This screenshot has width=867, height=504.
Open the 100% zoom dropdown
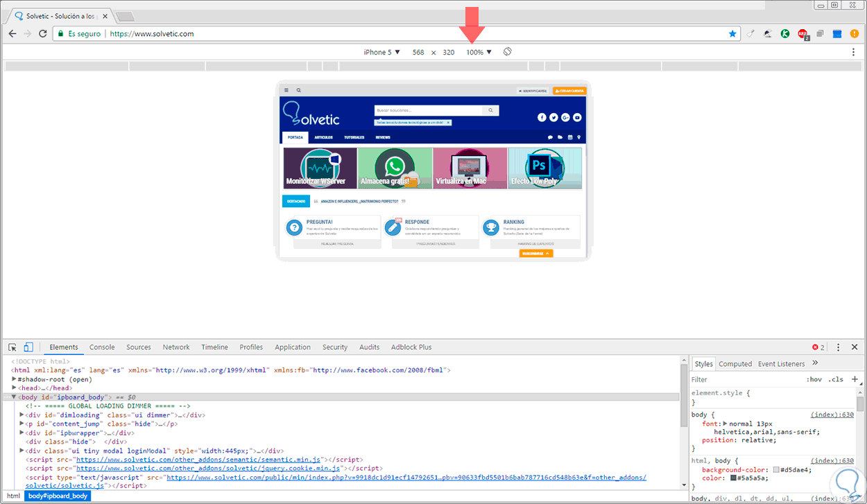click(479, 52)
